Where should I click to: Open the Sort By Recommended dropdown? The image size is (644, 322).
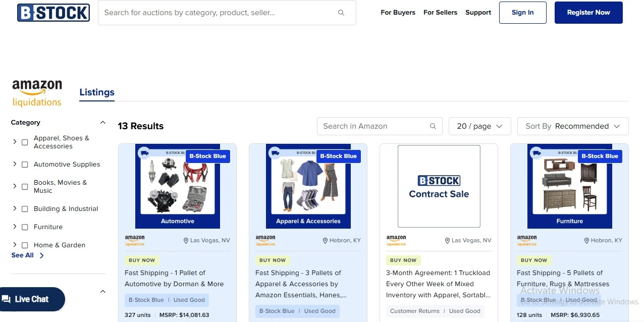pyautogui.click(x=572, y=126)
